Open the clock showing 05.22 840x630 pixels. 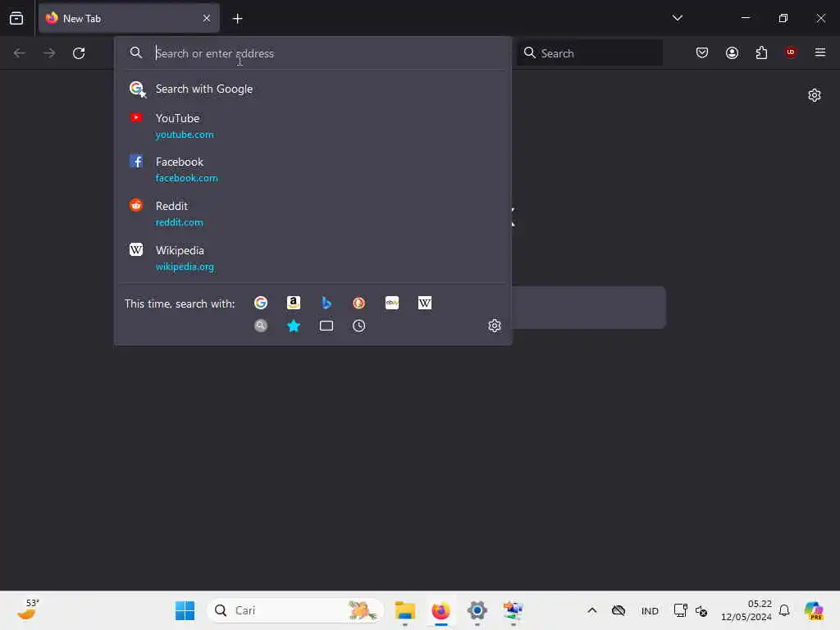pos(746,610)
